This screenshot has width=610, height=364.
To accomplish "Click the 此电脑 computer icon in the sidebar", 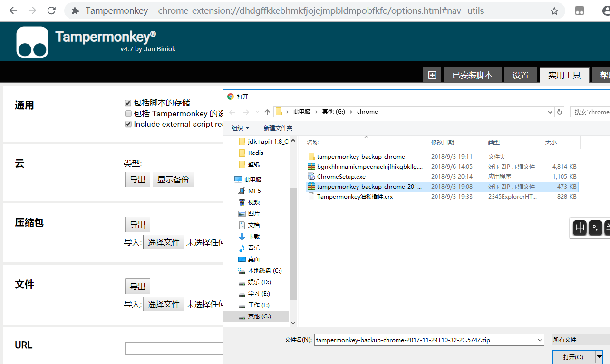I will click(238, 180).
